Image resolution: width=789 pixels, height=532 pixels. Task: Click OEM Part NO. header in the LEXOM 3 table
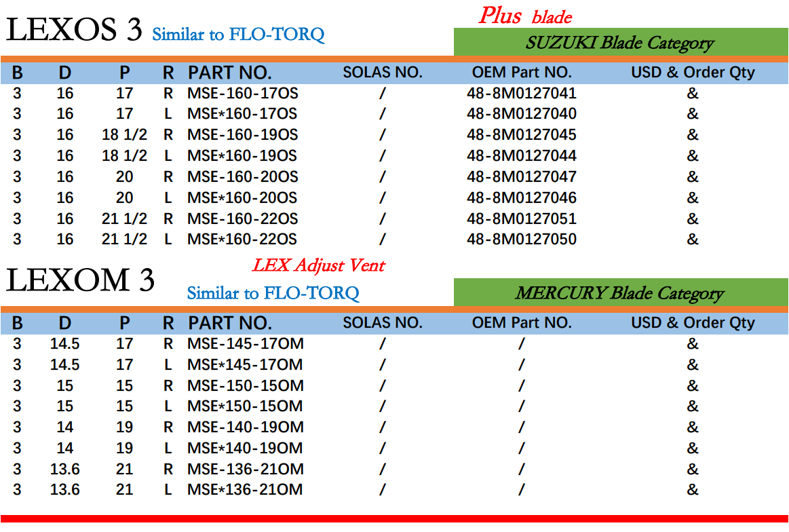coord(522,322)
